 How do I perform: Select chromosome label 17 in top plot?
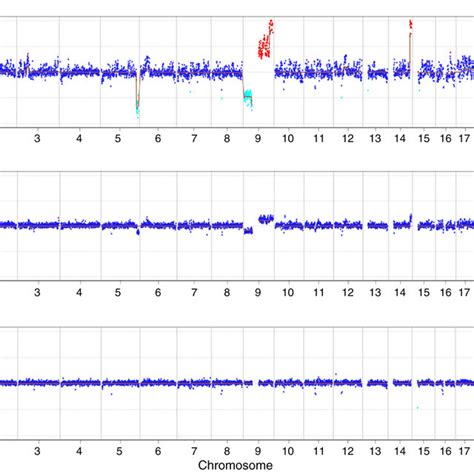[464, 138]
